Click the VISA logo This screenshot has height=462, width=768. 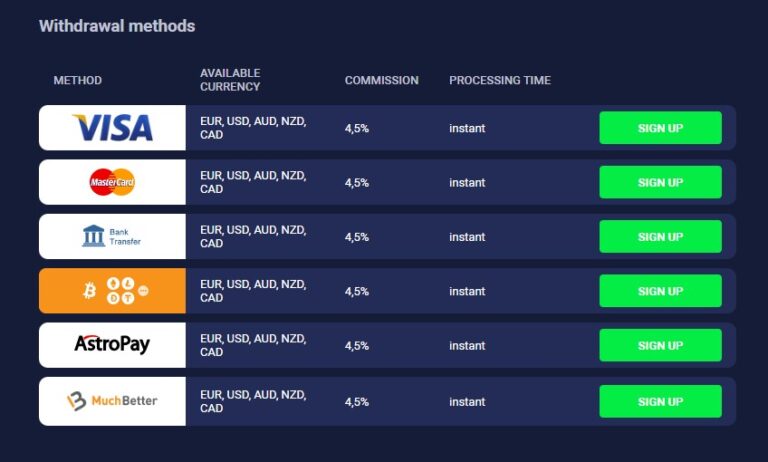tap(112, 128)
